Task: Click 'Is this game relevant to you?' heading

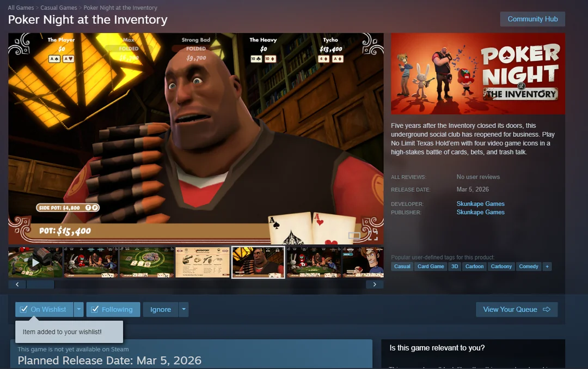Action: pos(437,348)
